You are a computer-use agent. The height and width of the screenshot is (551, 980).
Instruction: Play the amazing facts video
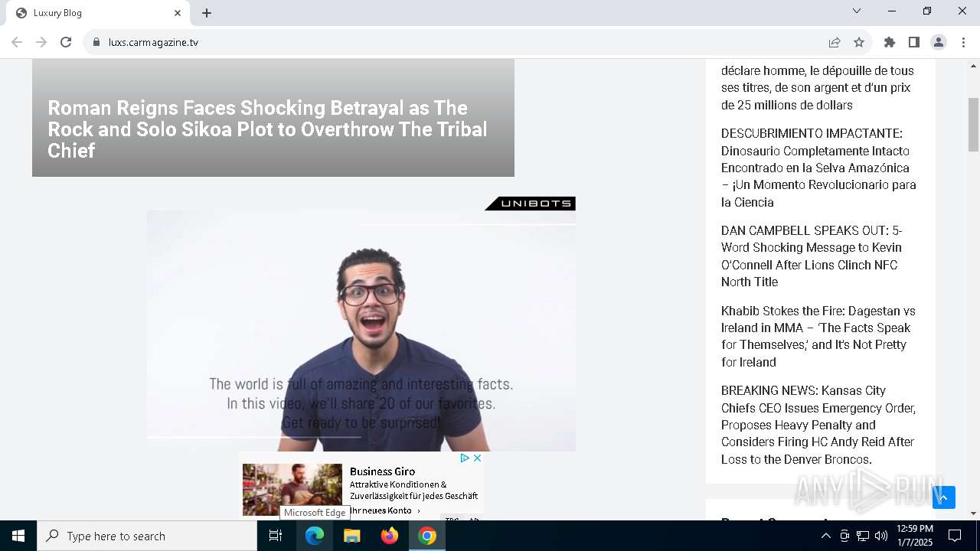coord(361,331)
